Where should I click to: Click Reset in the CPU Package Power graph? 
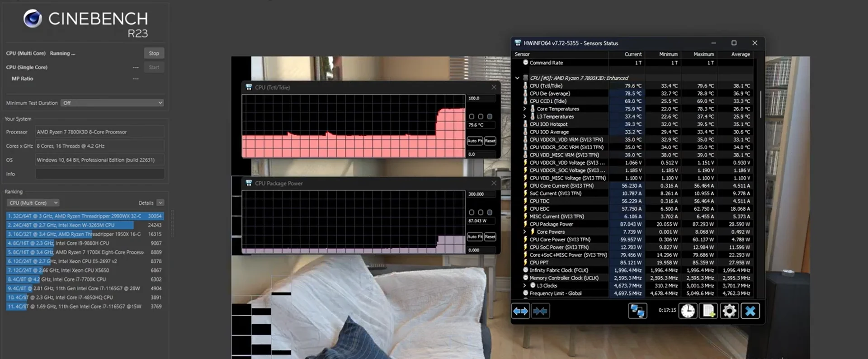point(490,237)
